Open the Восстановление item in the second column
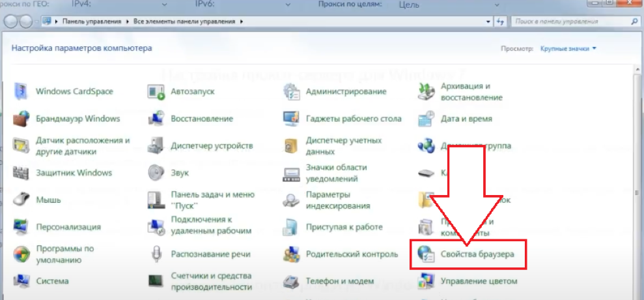The height and width of the screenshot is (300, 644). (191, 119)
